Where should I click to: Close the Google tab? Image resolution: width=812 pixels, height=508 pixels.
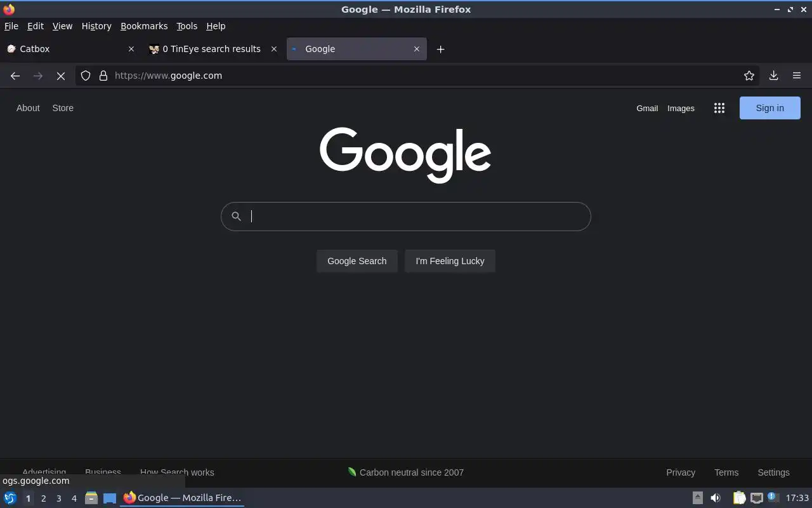pos(417,49)
